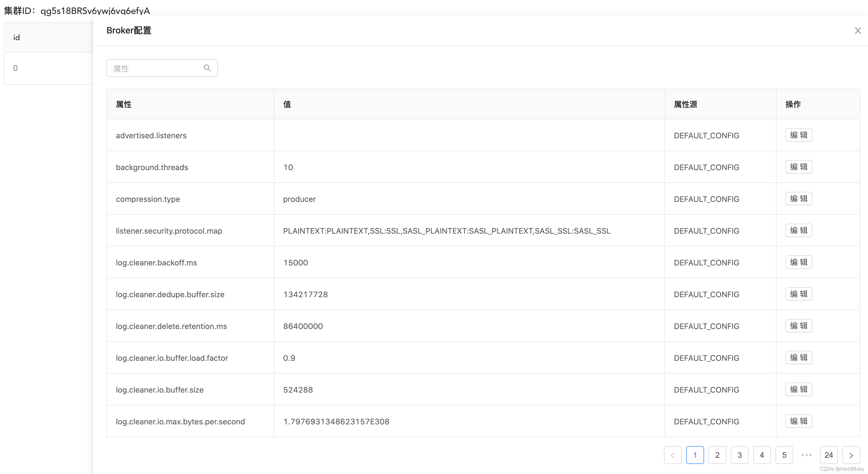
Task: Click the search magnifier icon
Action: pyautogui.click(x=207, y=68)
